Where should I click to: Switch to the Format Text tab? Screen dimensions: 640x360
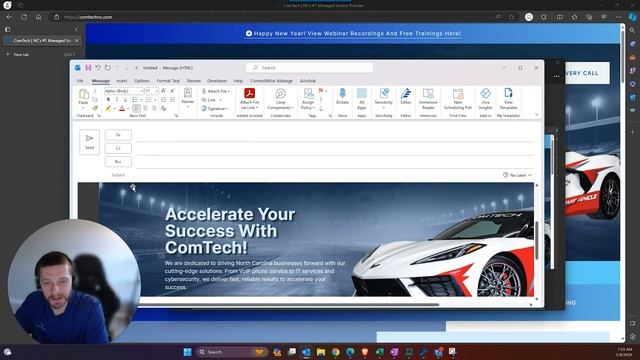[x=168, y=81]
